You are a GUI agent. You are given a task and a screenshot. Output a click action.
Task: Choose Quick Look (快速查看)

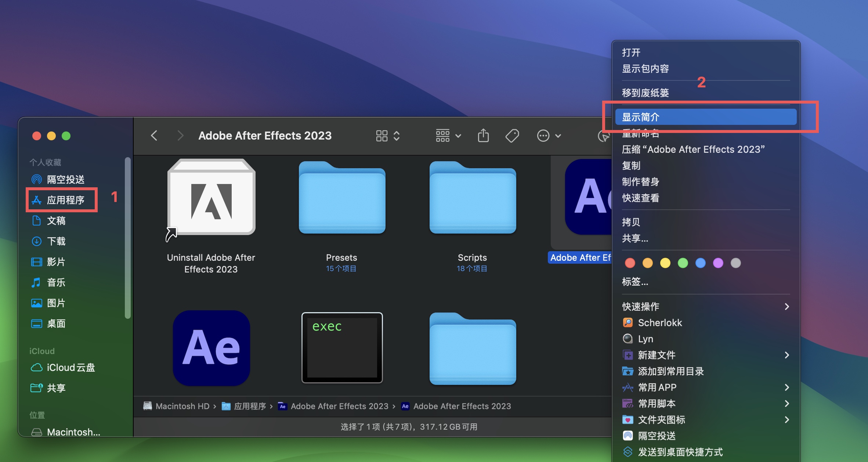click(706, 198)
